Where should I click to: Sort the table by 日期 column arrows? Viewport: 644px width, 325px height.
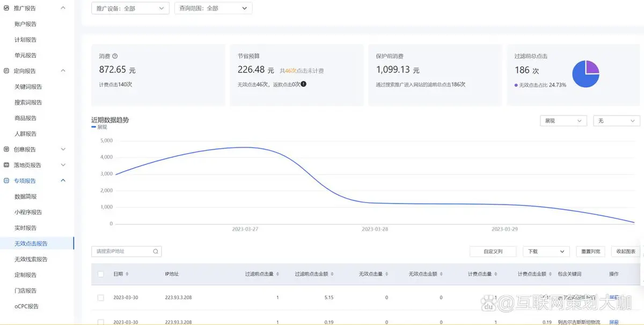(x=127, y=274)
